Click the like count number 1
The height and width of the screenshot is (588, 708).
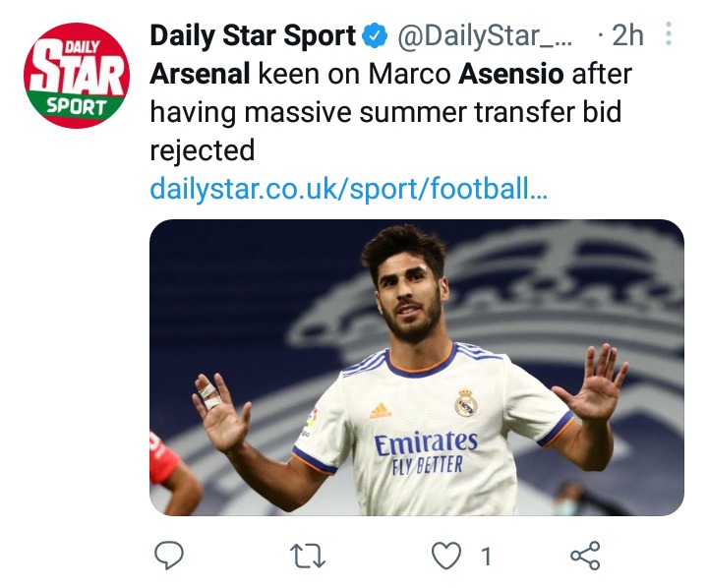(x=486, y=556)
